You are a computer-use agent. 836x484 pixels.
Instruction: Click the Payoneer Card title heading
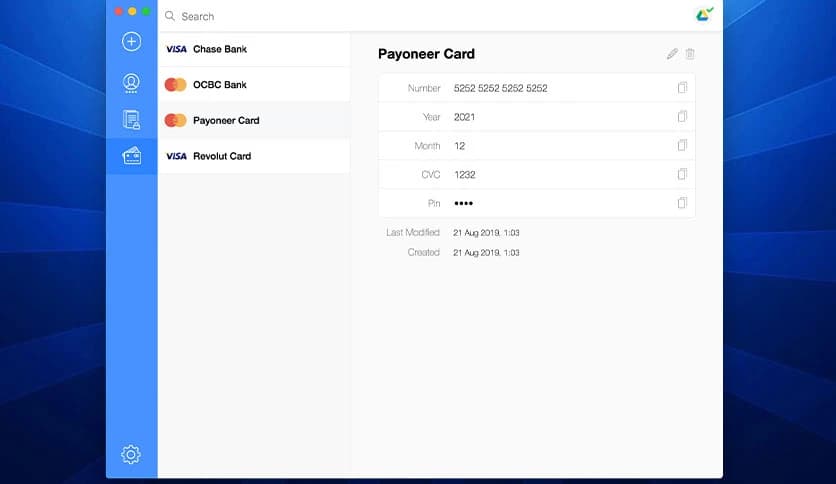[x=426, y=54]
